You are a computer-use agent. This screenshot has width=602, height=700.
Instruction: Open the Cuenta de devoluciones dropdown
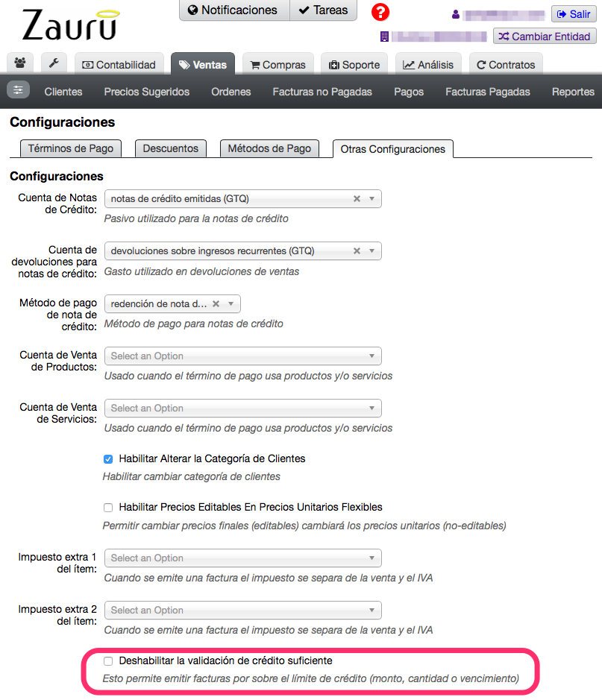(x=243, y=251)
